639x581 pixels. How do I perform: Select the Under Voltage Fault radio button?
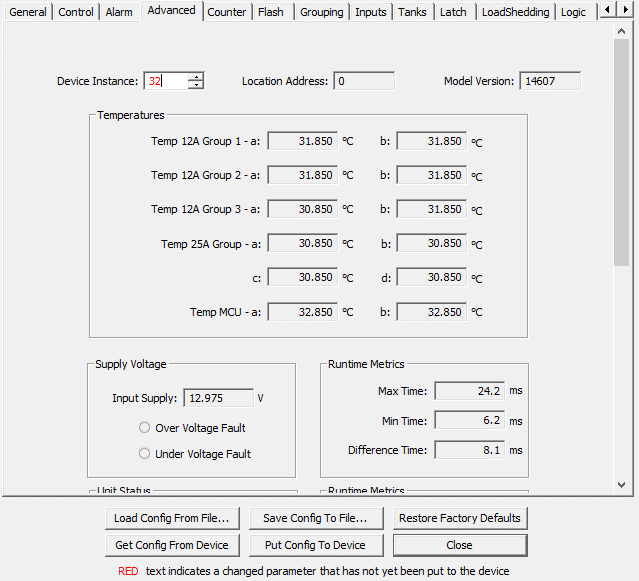tap(145, 454)
